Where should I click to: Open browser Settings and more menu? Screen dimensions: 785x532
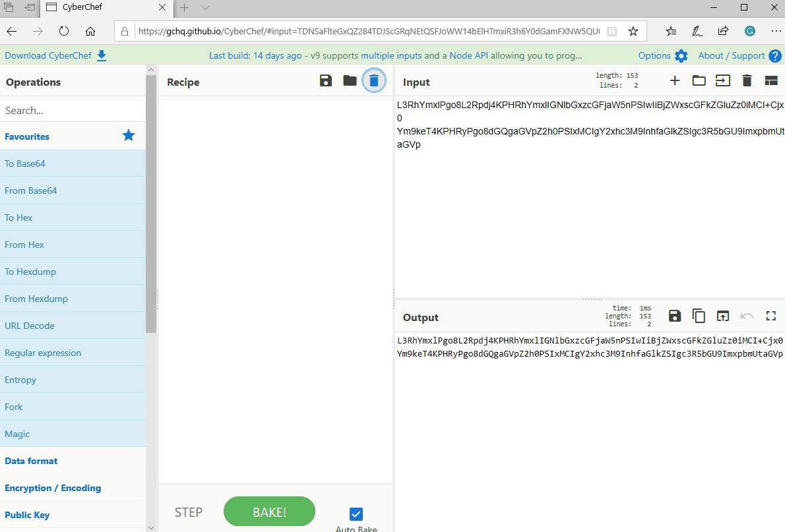[776, 31]
